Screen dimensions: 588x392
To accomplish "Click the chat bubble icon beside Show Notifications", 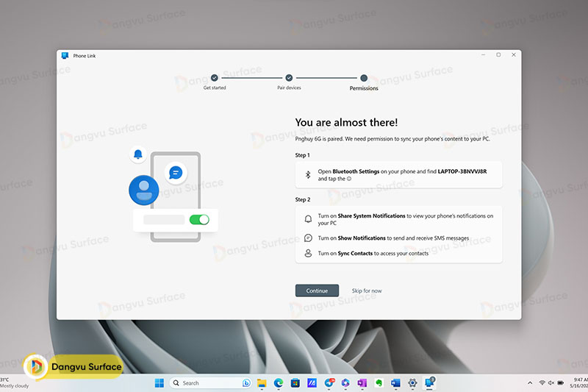I will [308, 238].
